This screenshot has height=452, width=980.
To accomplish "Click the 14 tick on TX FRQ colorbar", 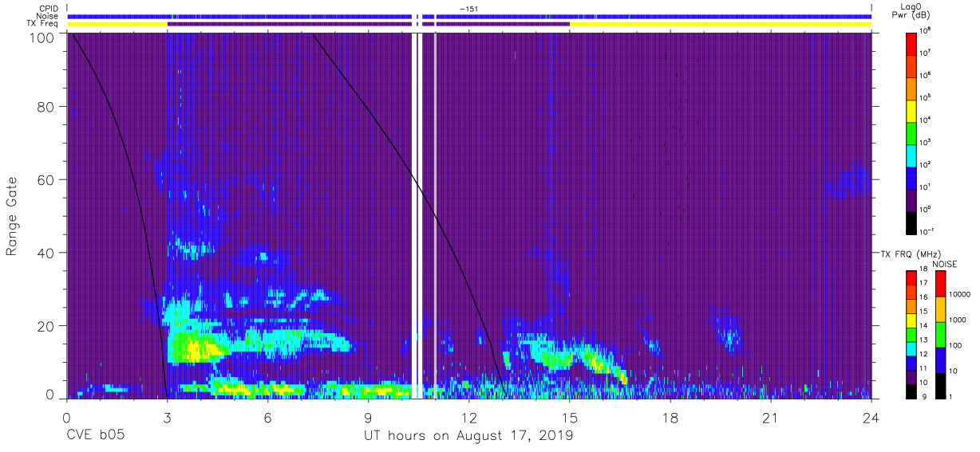I will point(923,326).
